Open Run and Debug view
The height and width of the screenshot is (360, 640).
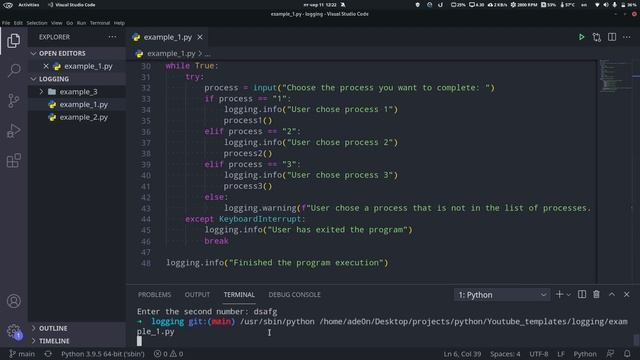point(13,131)
